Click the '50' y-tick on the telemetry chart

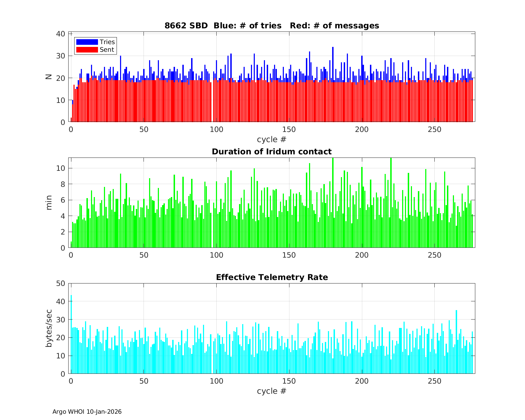point(60,283)
